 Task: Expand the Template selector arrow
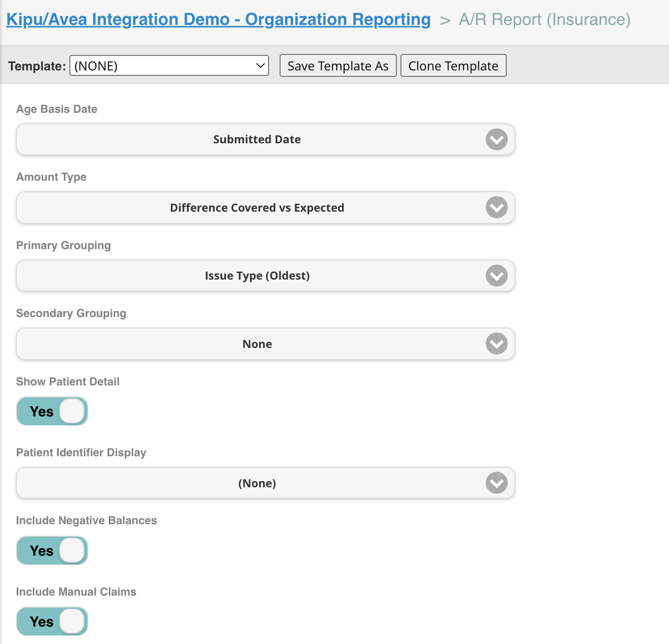point(260,65)
